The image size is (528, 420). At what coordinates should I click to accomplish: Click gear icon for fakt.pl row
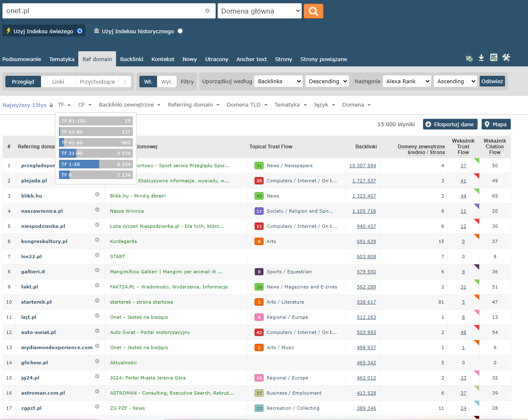97,285
